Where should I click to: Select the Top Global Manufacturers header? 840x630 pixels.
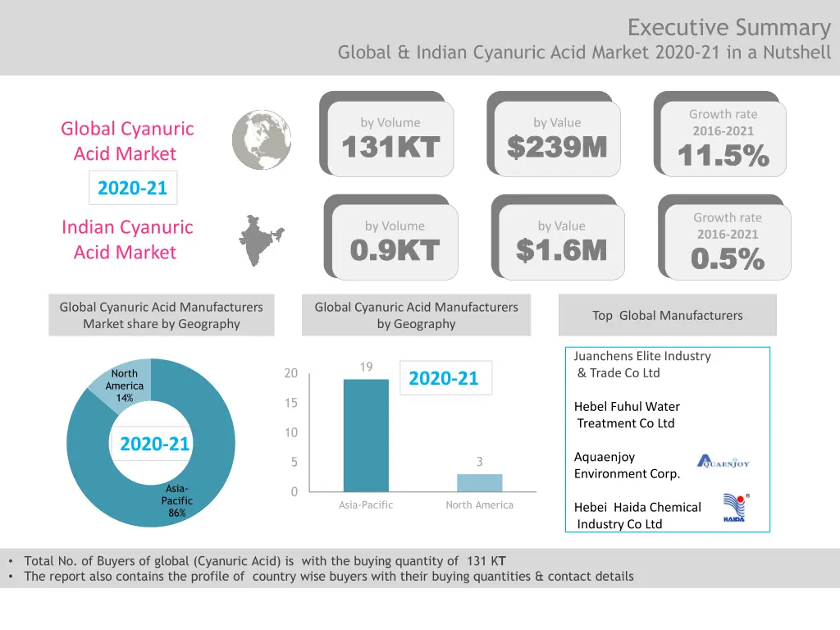pos(667,316)
